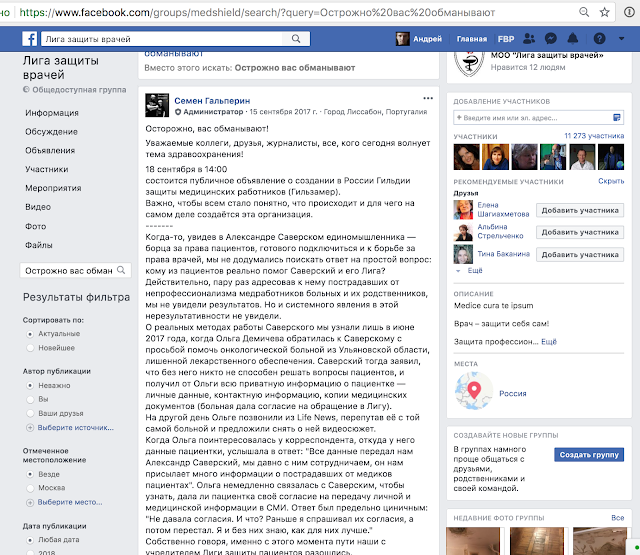Open Фото in group menu
This screenshot has width=640, height=555.
pos(36,226)
